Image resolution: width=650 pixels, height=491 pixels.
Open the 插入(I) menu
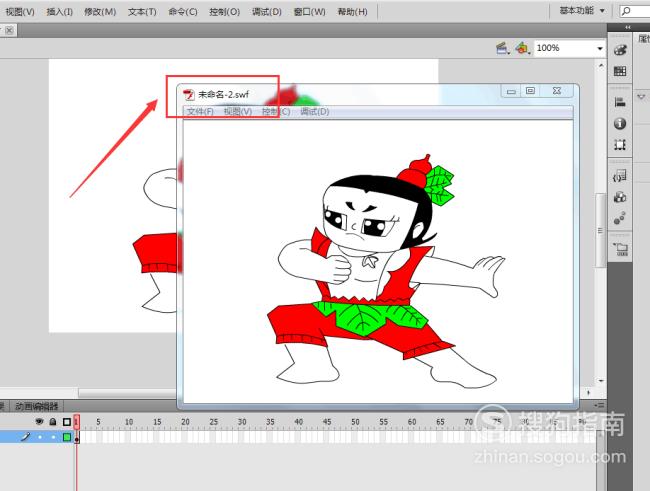[60, 12]
